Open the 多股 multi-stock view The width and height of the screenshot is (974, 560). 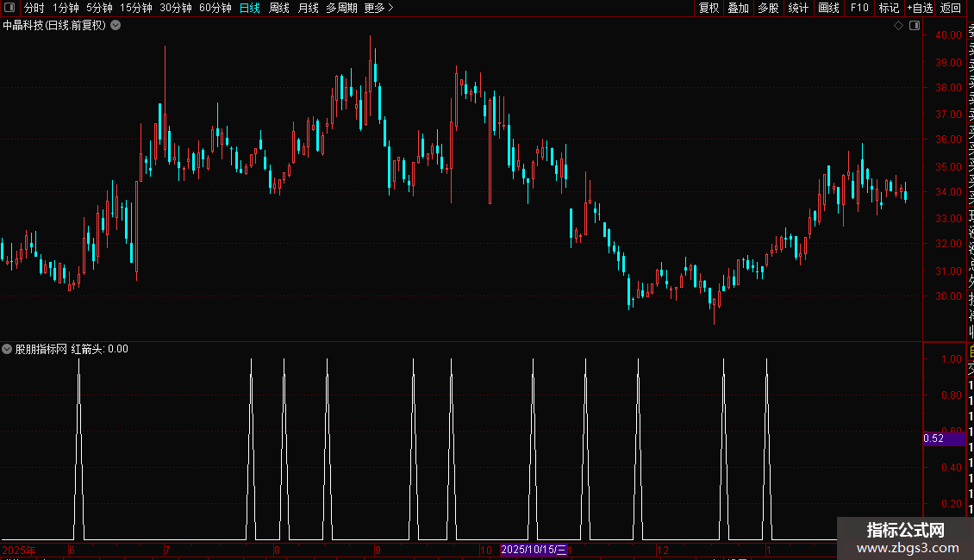[x=768, y=8]
